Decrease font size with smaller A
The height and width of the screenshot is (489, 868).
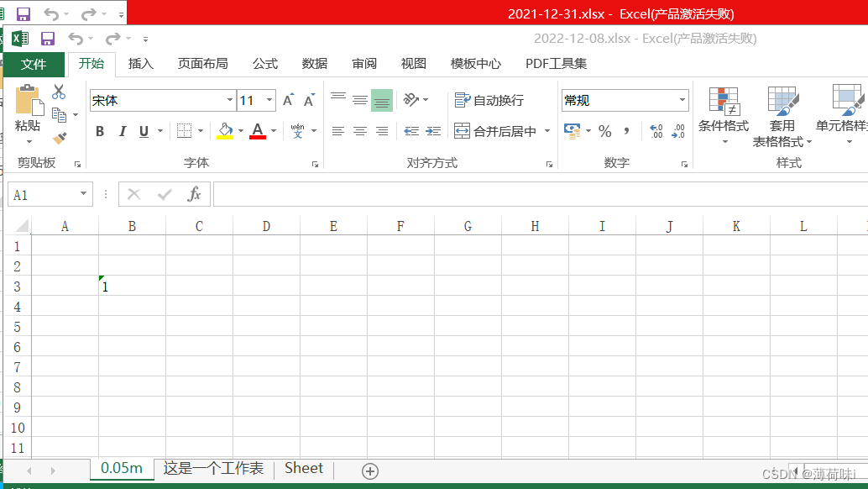click(x=309, y=100)
